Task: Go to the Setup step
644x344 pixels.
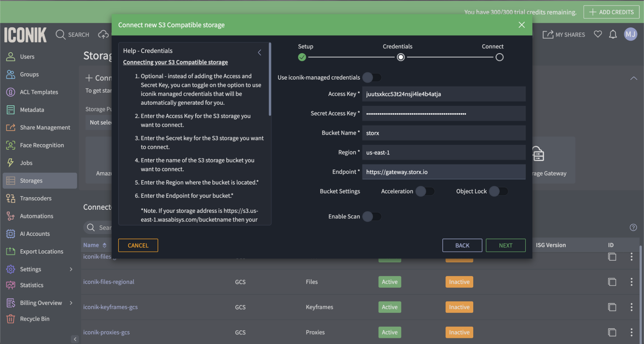Action: [x=302, y=57]
